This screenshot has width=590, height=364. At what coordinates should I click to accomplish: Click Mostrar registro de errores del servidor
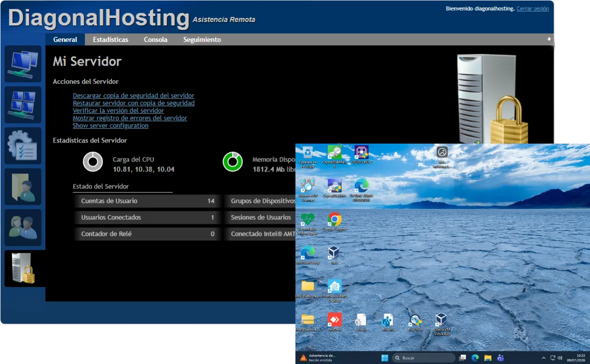(x=130, y=118)
